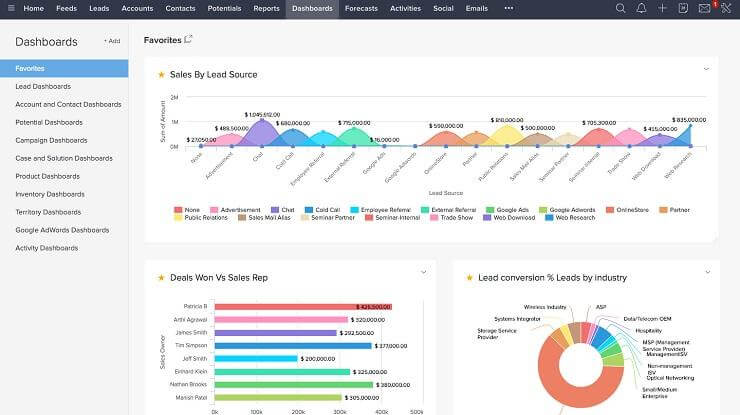Screen dimensions: 740x415
Task: Open the search magnifier icon
Action: point(620,8)
